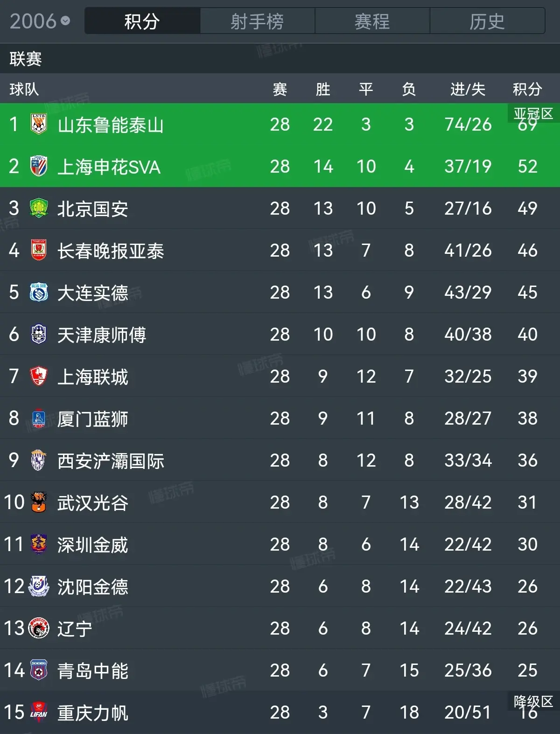
Task: Open the 2006 season dropdown
Action: coord(40,21)
